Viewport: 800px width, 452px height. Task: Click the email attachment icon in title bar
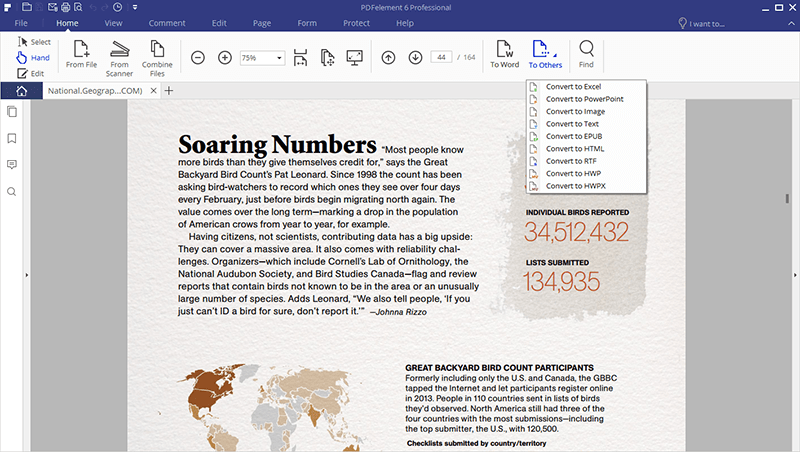[x=53, y=7]
